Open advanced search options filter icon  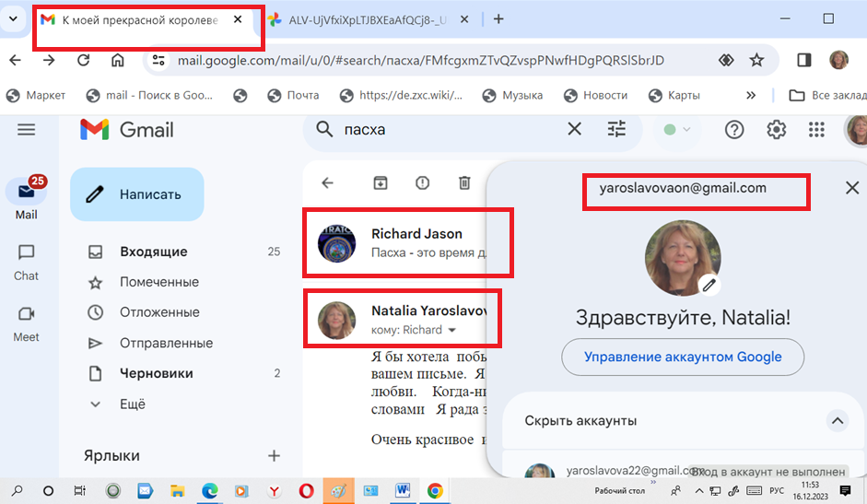pyautogui.click(x=616, y=130)
